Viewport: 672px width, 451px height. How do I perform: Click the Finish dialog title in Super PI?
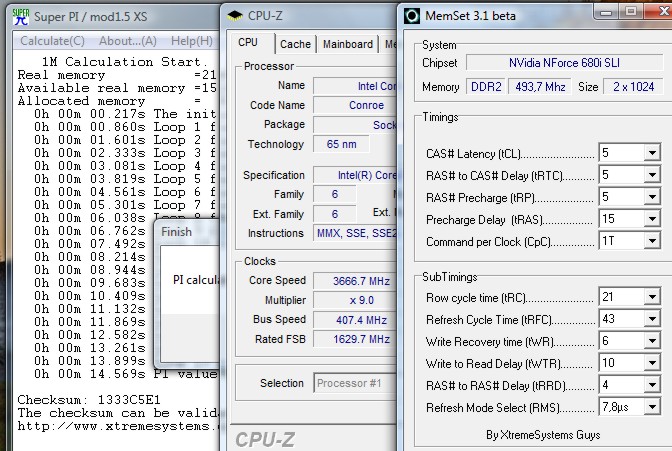coord(176,232)
